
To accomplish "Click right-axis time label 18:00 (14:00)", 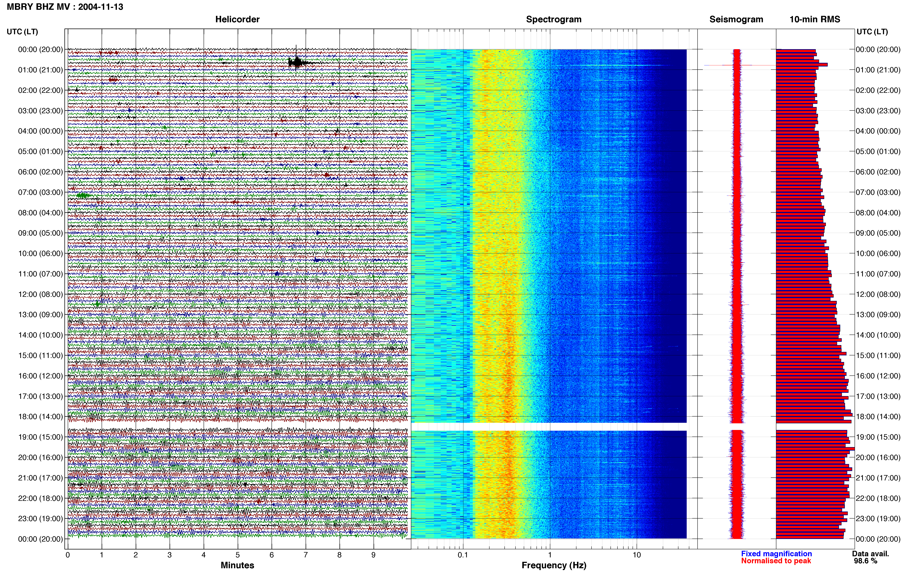I will coord(878,416).
